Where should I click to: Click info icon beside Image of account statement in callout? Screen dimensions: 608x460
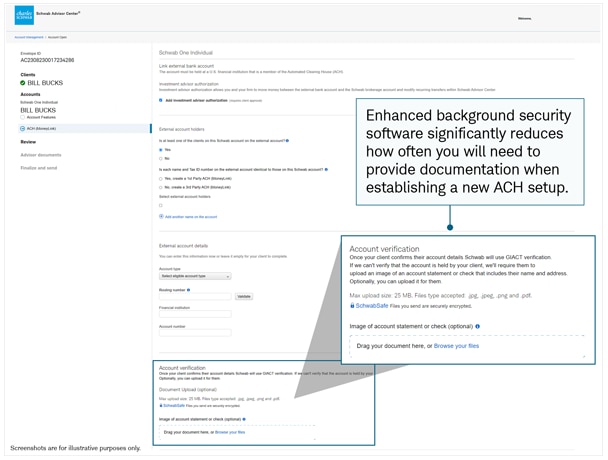point(477,326)
